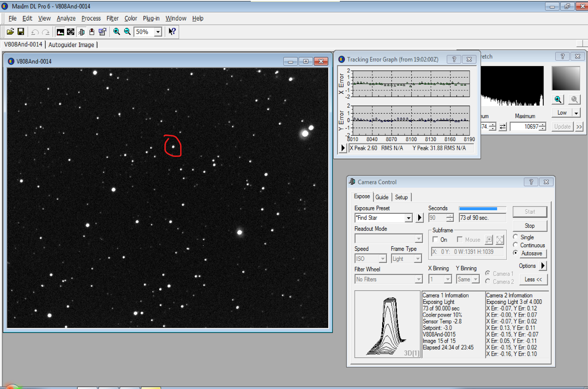Zoom out of the image with magnifier minus
This screenshot has width=588, height=389.
click(x=128, y=32)
